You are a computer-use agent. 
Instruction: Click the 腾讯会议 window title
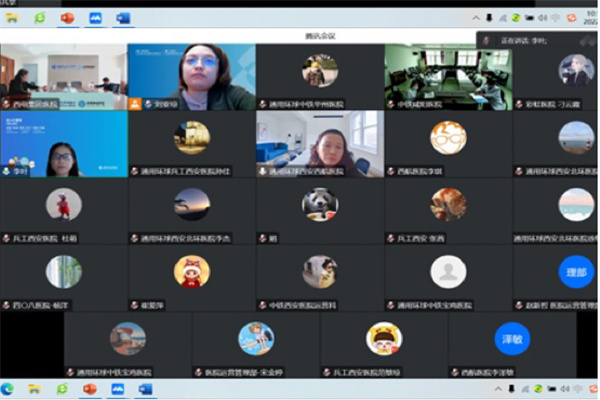pos(322,36)
